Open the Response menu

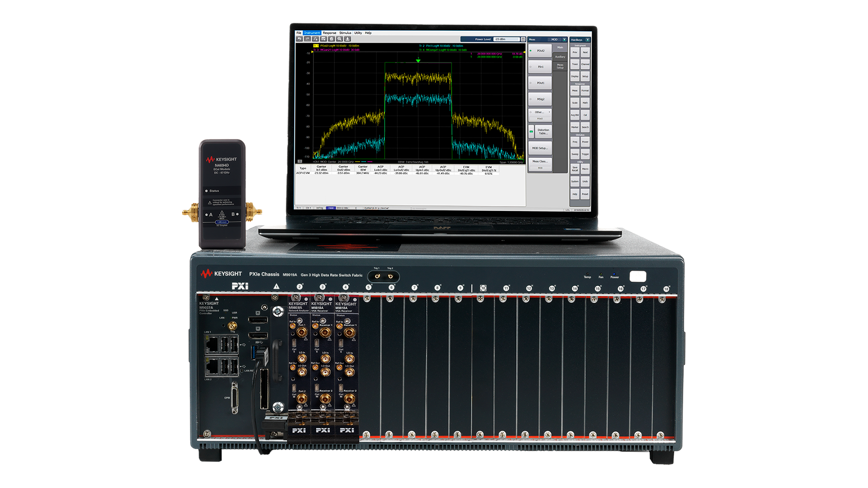(x=329, y=33)
